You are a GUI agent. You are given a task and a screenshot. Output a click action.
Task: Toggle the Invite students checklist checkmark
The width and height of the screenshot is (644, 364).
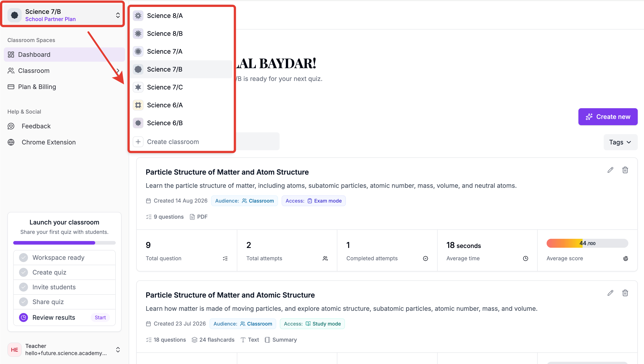pyautogui.click(x=24, y=287)
